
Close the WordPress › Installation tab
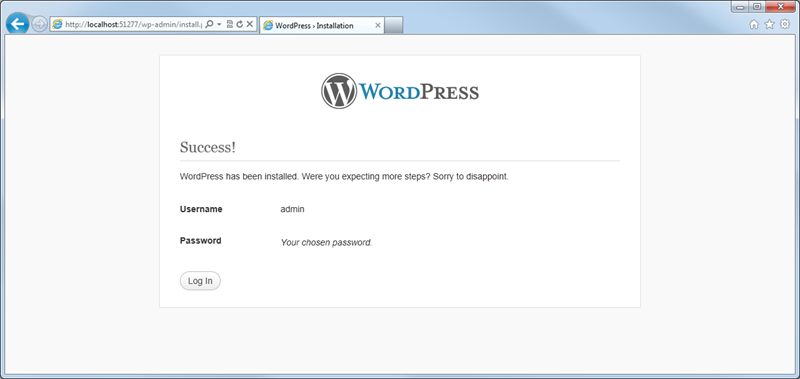click(x=378, y=26)
